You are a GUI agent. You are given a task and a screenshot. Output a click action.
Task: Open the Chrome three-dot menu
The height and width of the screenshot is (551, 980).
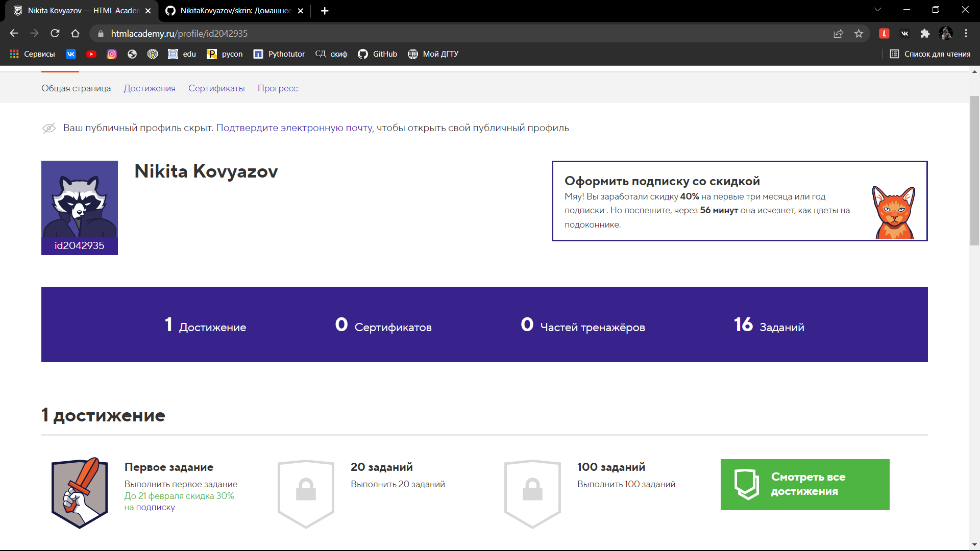pyautogui.click(x=966, y=33)
